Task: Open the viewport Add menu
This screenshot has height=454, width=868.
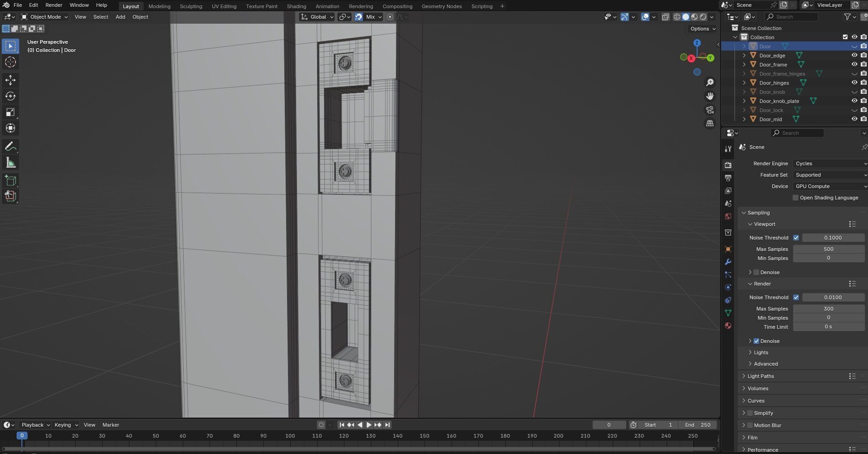Action: 120,17
